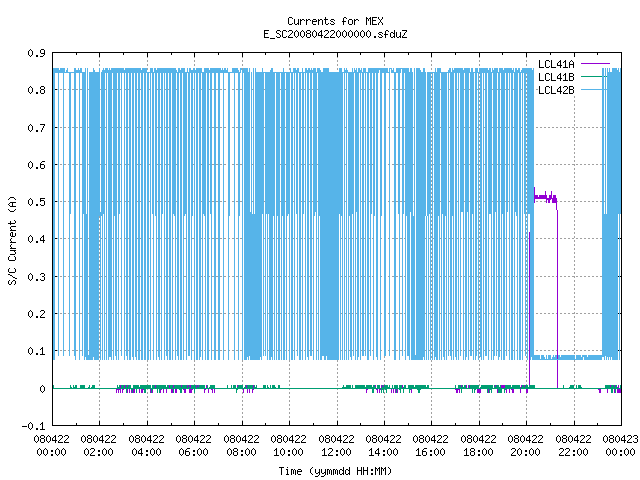The image size is (640, 480).
Task: Click the 080423 00:00 x-axis tick label
Action: 620,446
